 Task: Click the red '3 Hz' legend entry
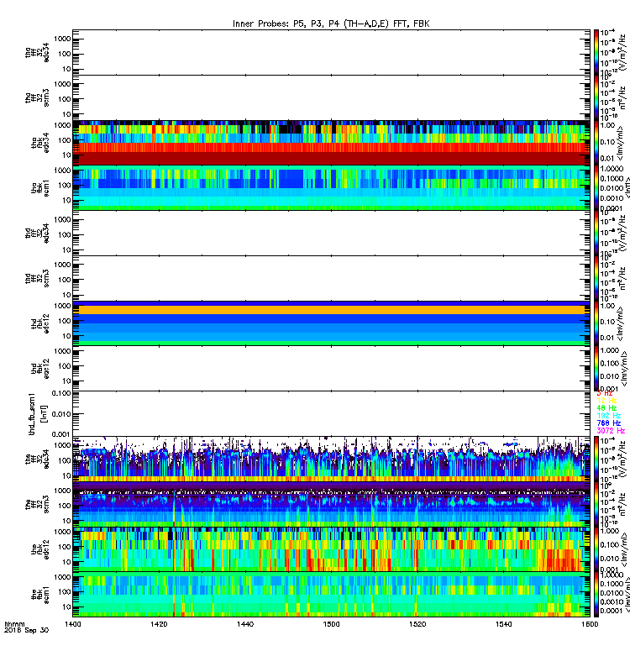tap(604, 393)
